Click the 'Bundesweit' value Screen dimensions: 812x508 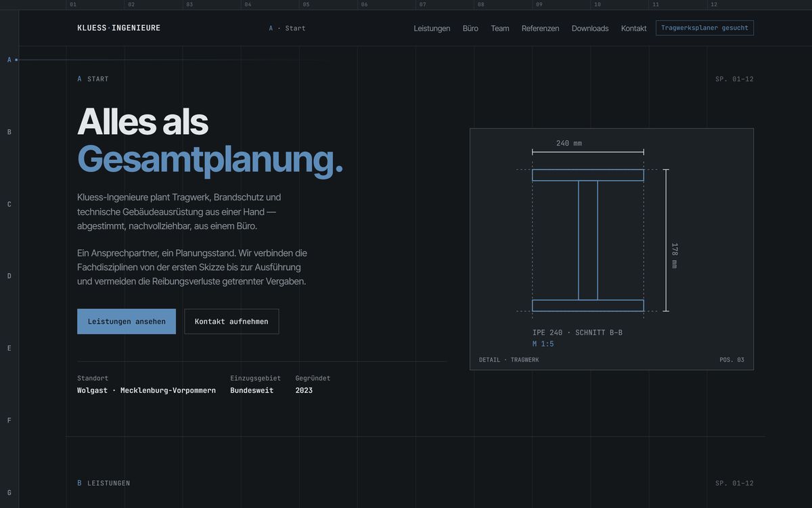click(x=252, y=391)
